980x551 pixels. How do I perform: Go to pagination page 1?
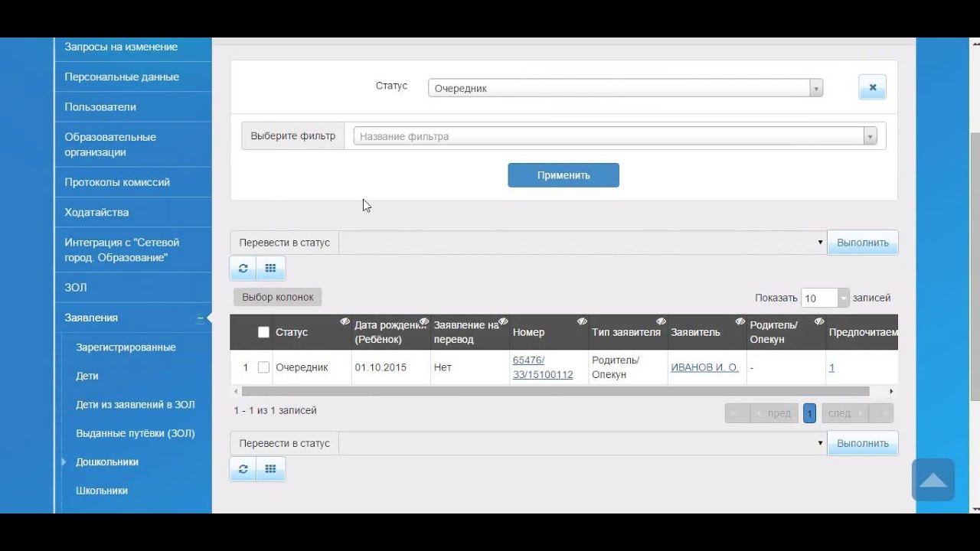[809, 413]
